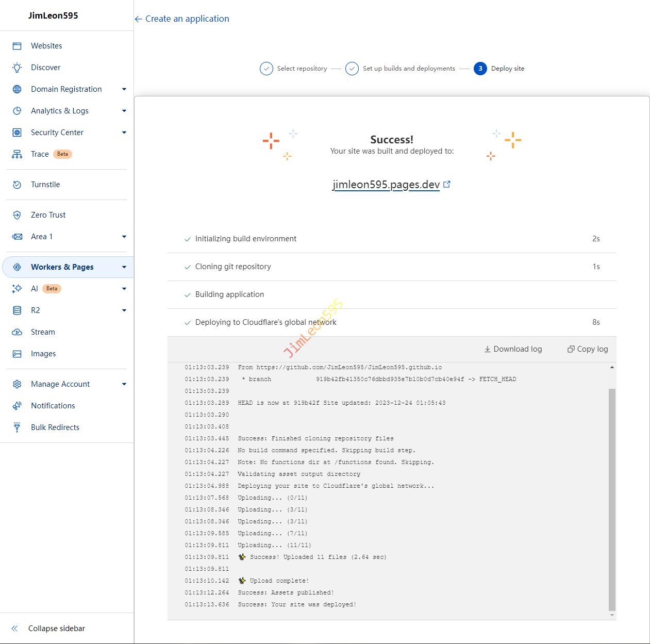Expand the Analytics & Logs submenu arrow
This screenshot has width=650, height=644.
point(124,111)
